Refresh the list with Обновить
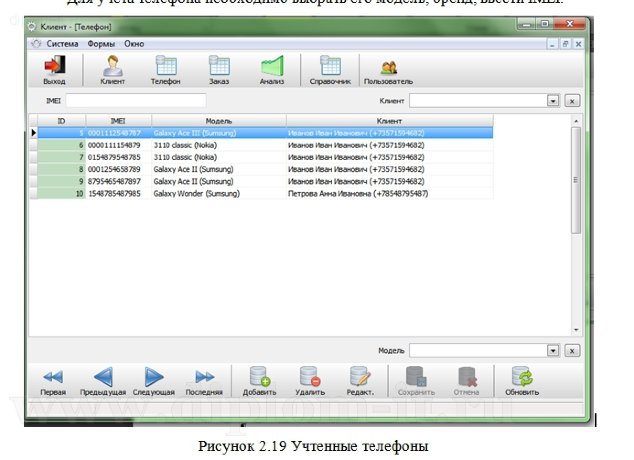 (x=521, y=381)
